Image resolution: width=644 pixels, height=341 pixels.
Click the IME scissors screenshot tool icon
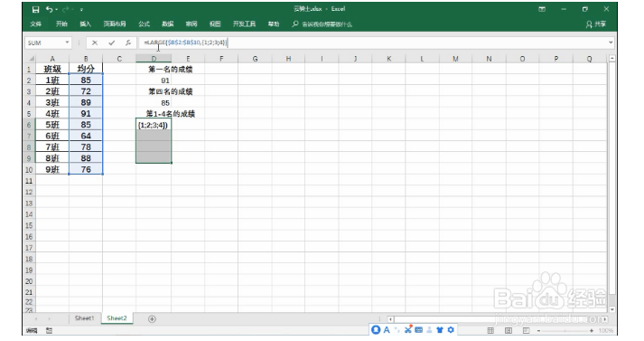point(408,329)
